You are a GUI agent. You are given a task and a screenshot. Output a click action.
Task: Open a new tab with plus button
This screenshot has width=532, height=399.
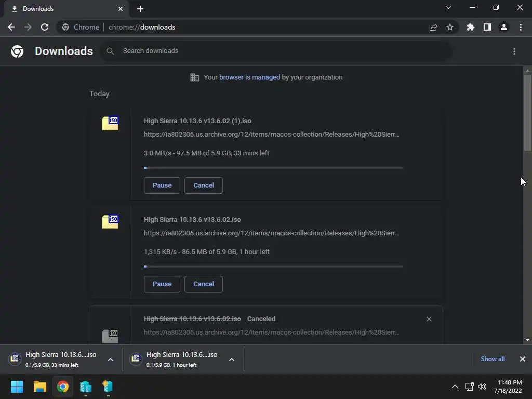point(140,9)
